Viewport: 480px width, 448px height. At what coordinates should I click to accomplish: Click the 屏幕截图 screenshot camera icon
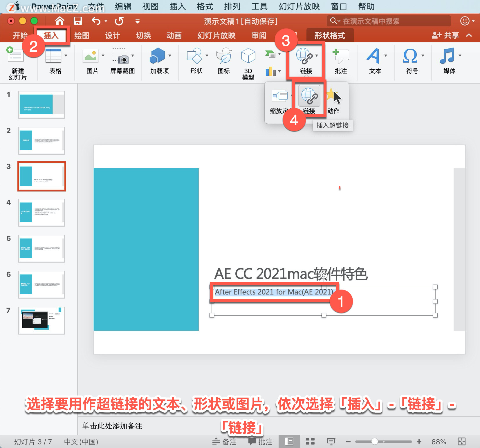[120, 56]
